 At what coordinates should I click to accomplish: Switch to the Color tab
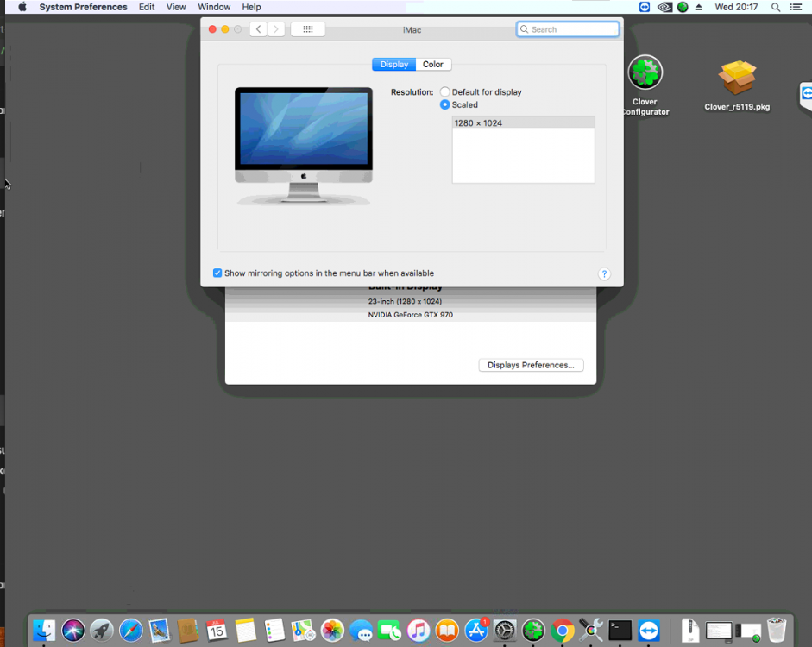click(433, 64)
